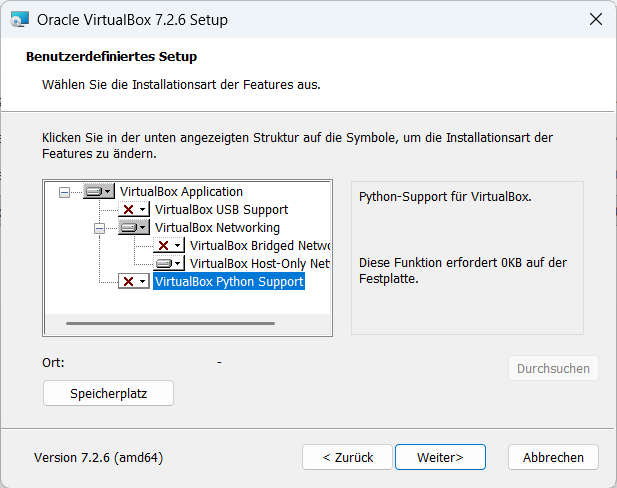This screenshot has width=617, height=488.
Task: Click the feature tree horizontal scrollbar
Action: (x=170, y=323)
